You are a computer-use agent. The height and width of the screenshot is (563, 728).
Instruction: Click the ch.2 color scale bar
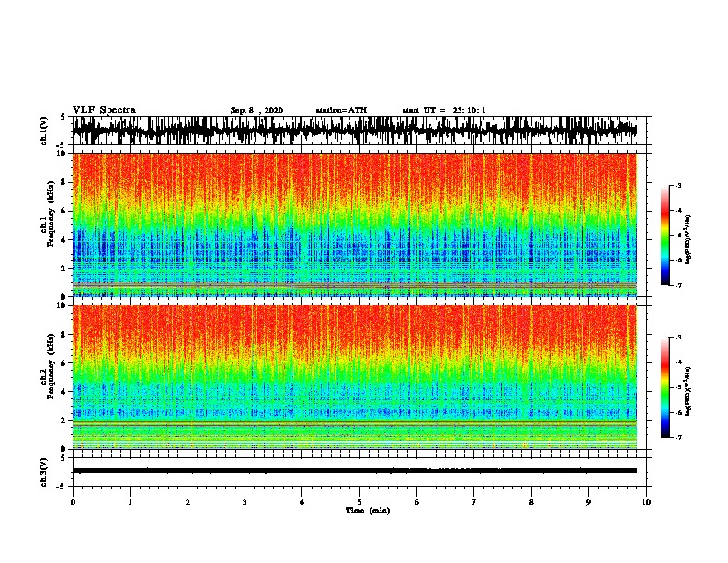(x=665, y=387)
